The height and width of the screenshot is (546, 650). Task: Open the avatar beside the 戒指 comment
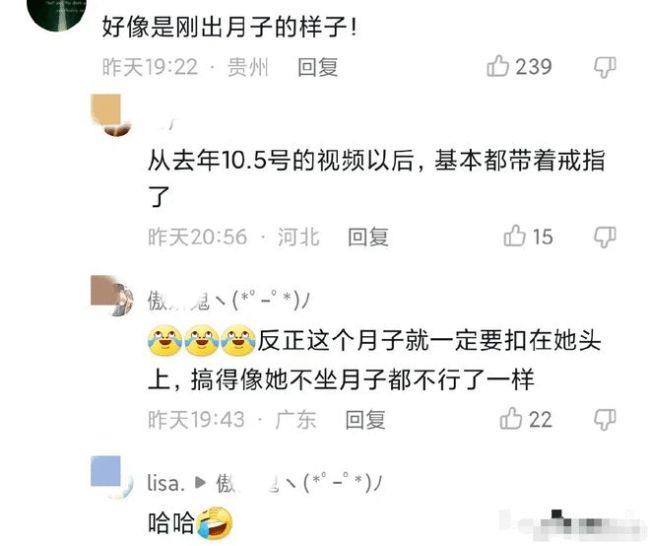pyautogui.click(x=111, y=115)
